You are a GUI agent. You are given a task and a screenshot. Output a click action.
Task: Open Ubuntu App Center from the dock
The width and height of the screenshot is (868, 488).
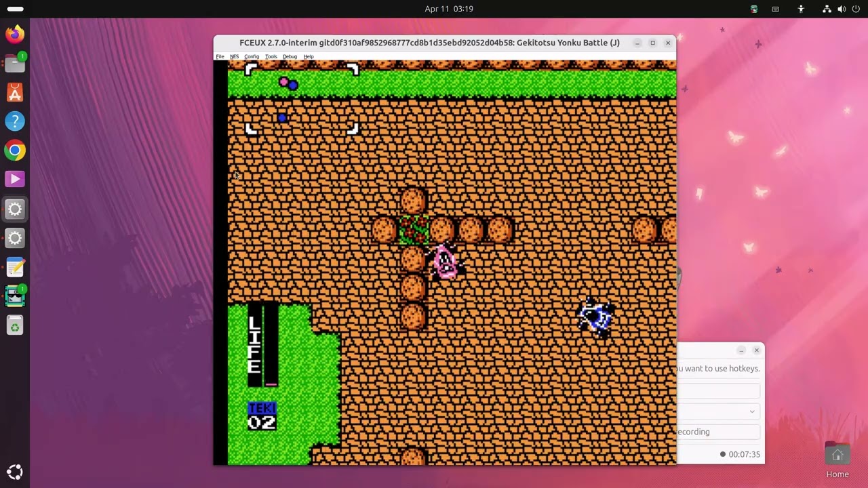[x=15, y=92]
